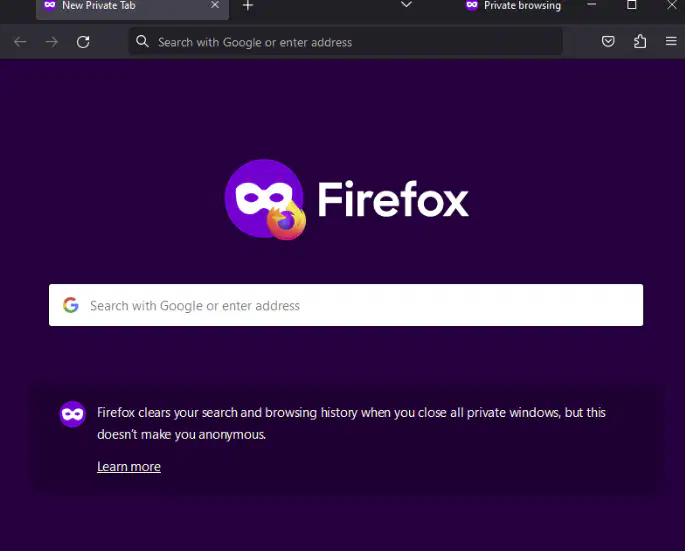Screen dimensions: 685x551
Task: Click the Private browsing indicator label
Action: tap(522, 6)
